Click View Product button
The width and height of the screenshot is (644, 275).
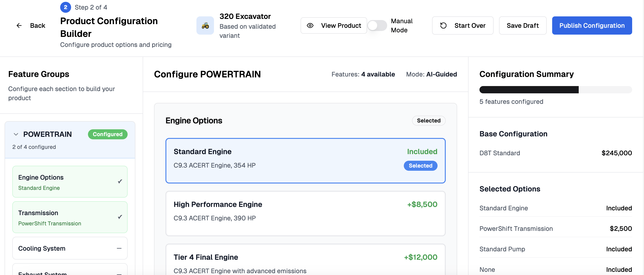click(333, 25)
